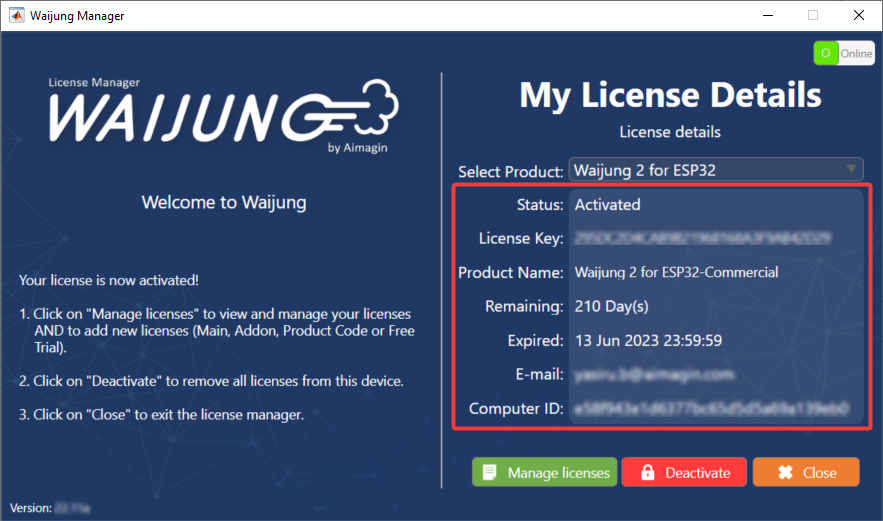Screen dimensions: 883x521
Task: Click 'Your license is now activated!' text
Action: tap(109, 280)
